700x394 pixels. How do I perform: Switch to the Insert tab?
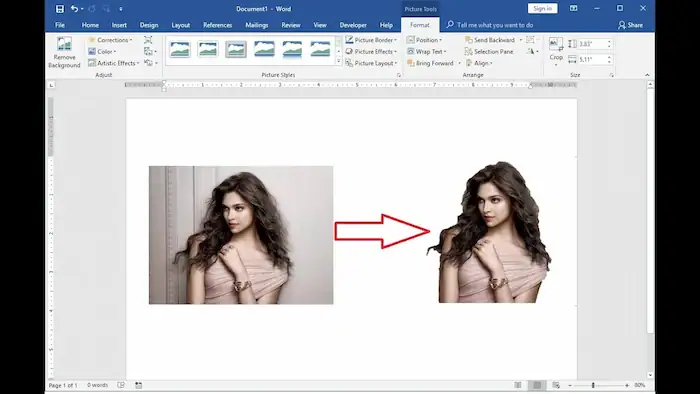[119, 25]
